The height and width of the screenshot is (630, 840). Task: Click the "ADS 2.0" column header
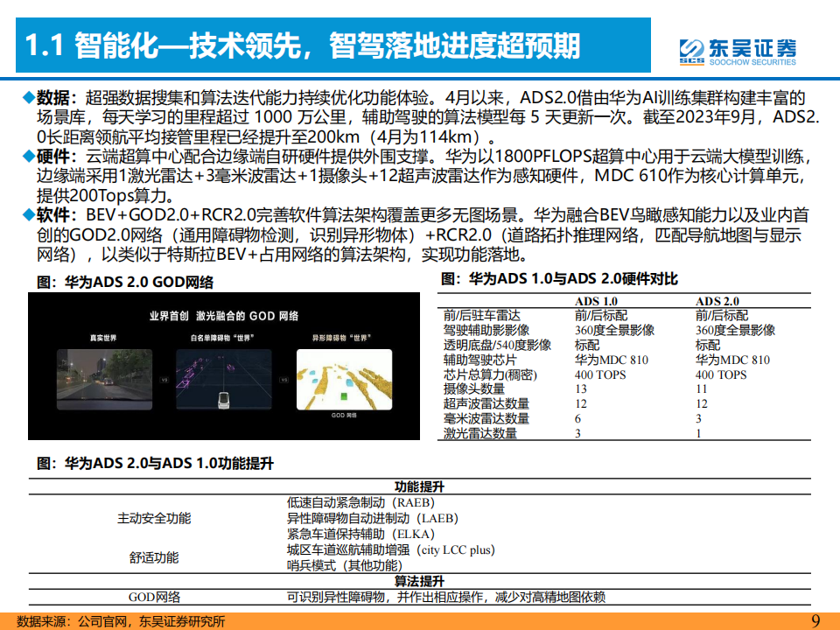coord(717,301)
